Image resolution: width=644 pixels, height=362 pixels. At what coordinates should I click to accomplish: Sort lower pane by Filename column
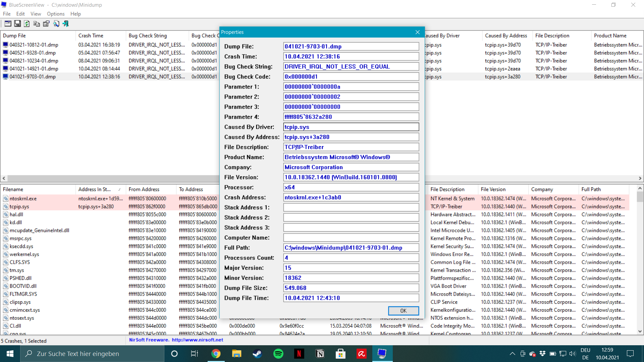tap(38, 189)
